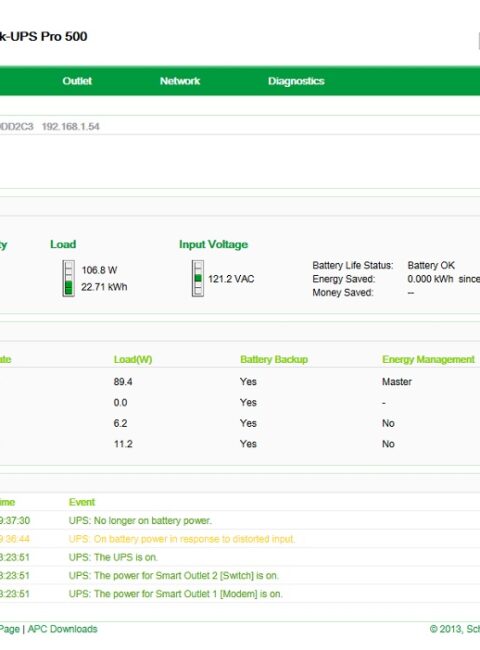This screenshot has height=650, width=480.
Task: Click the Event column header
Action: (x=82, y=502)
